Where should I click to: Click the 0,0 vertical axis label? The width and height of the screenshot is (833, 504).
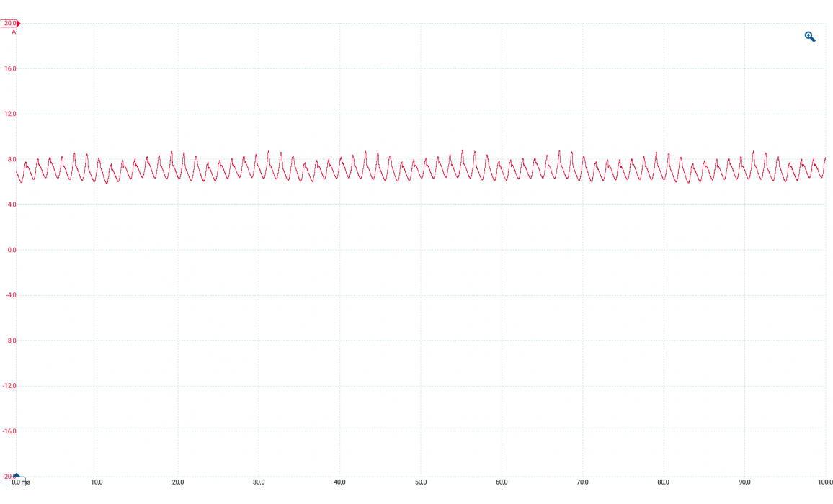pos(10,251)
